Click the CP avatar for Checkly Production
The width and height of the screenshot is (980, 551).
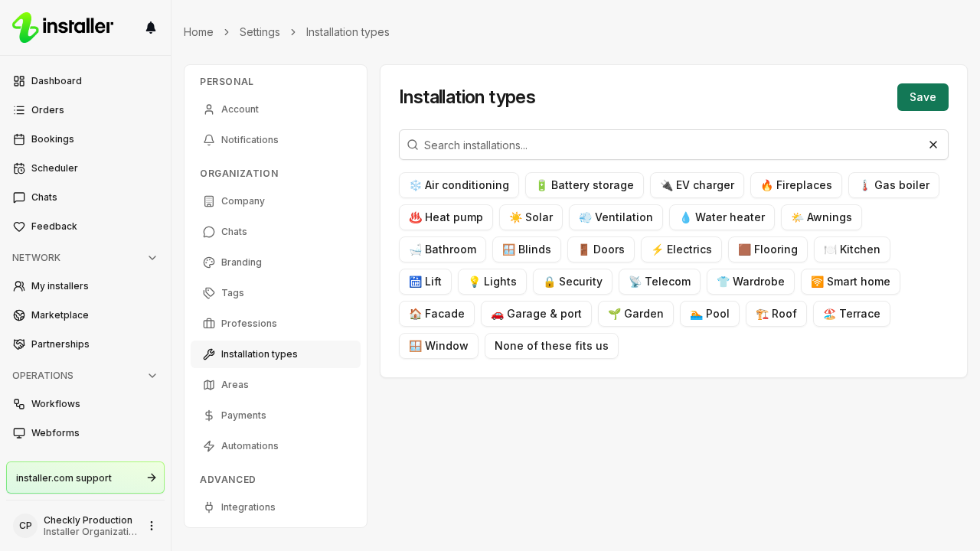click(x=25, y=526)
